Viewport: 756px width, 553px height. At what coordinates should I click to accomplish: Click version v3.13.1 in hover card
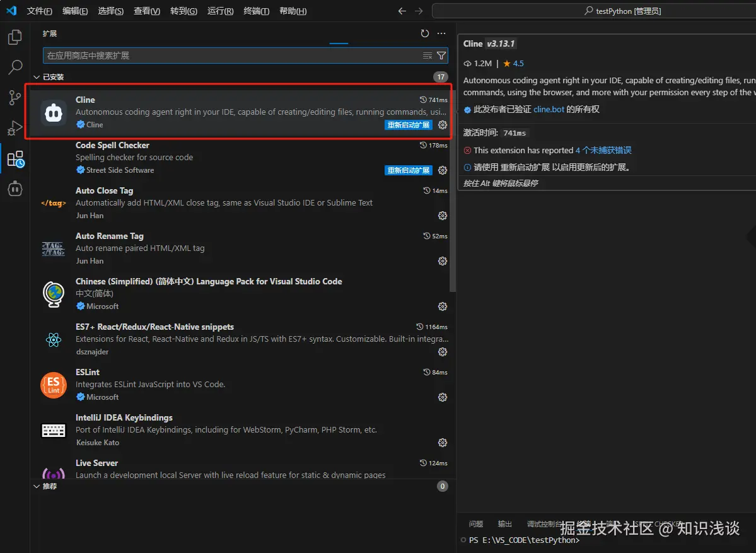click(501, 44)
